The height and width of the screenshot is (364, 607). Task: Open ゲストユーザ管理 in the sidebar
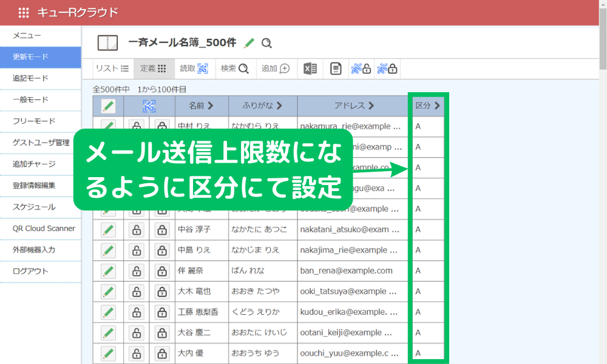coord(40,143)
